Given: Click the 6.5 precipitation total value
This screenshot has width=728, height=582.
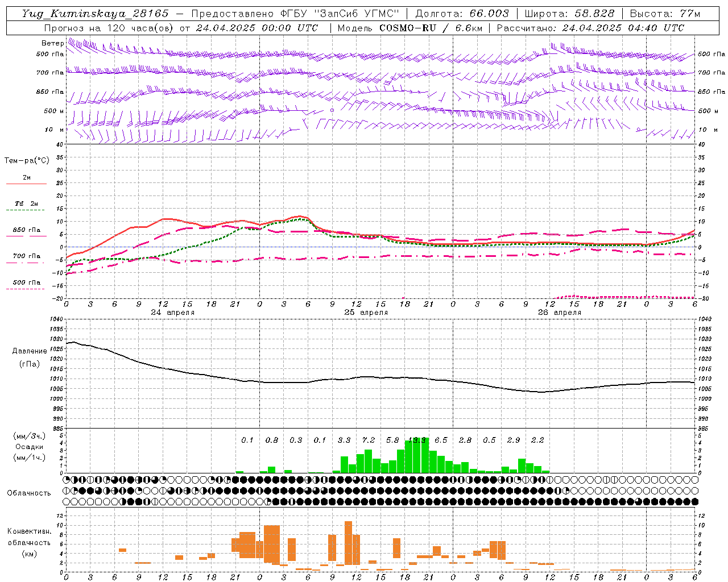Looking at the screenshot, I should [x=441, y=440].
